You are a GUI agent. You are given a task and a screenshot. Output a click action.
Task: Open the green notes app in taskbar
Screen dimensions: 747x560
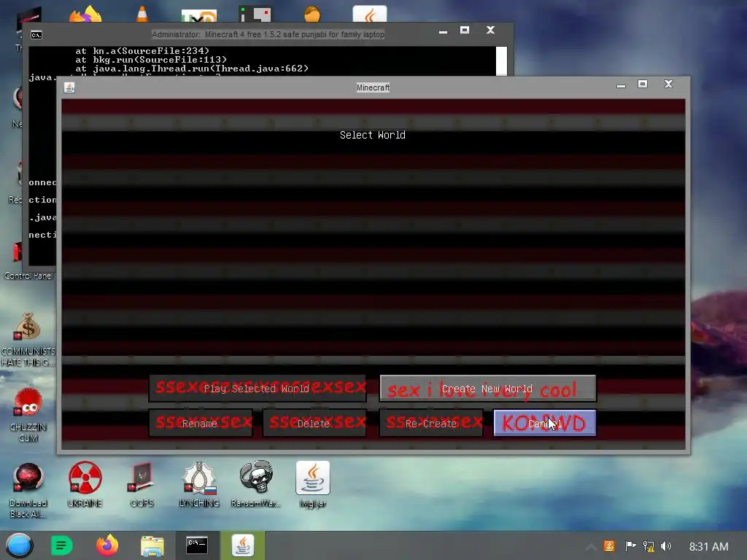click(61, 545)
